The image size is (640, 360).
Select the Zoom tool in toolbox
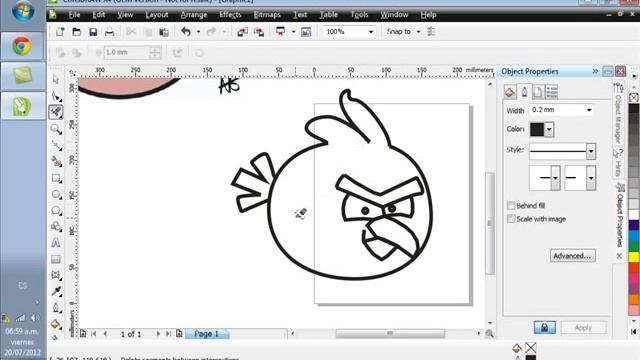56,129
